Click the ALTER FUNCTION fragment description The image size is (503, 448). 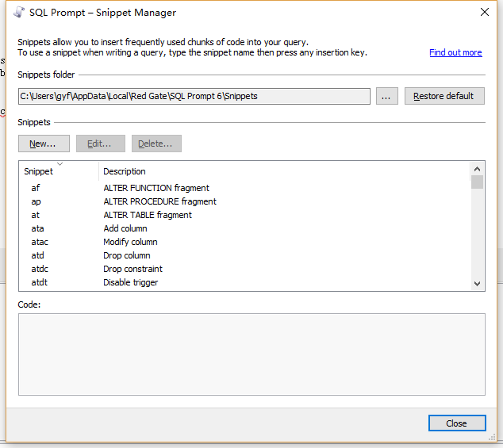coord(156,188)
